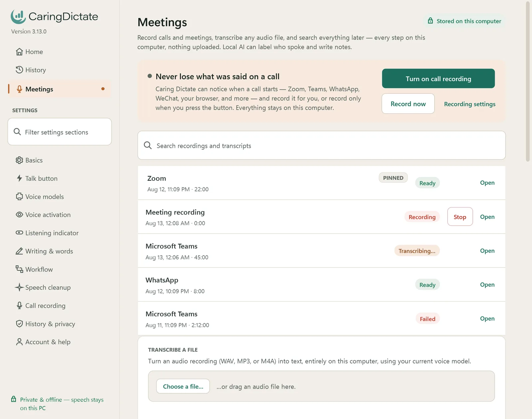Image resolution: width=532 pixels, height=419 pixels.
Task: Open Call recording settings in sidebar
Action: click(60, 305)
